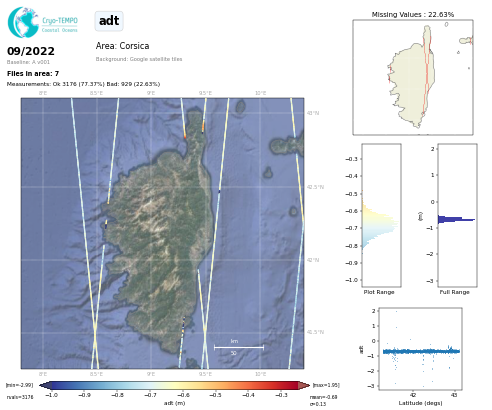Image resolution: width=492 pixels, height=410 pixels.
Task: Click the Plot Range histogram panel
Action: click(x=381, y=215)
